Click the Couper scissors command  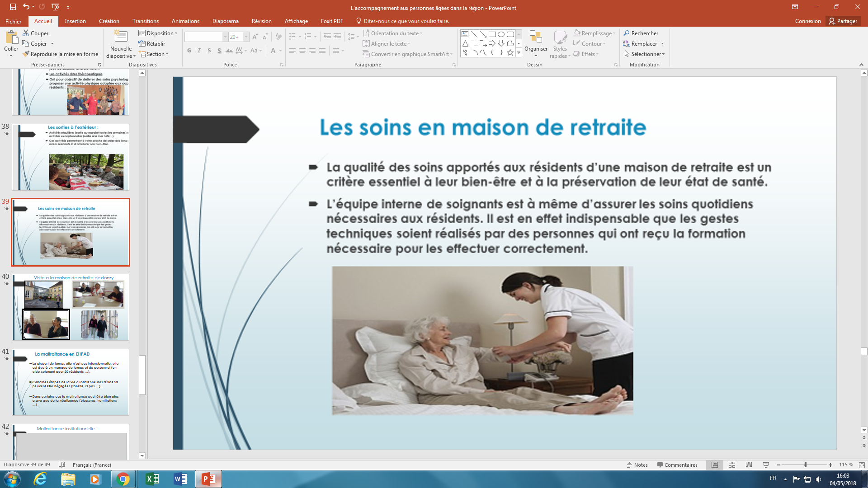point(36,33)
